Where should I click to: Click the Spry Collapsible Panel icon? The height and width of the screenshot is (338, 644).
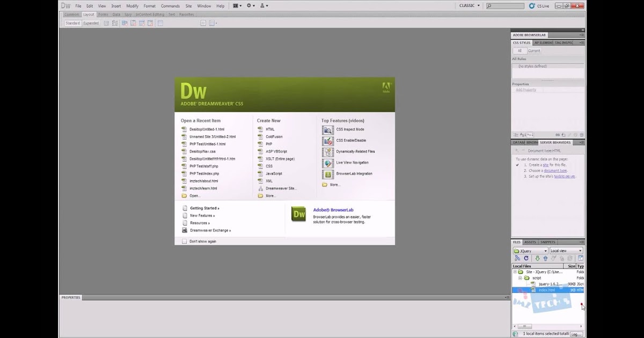tap(150, 23)
